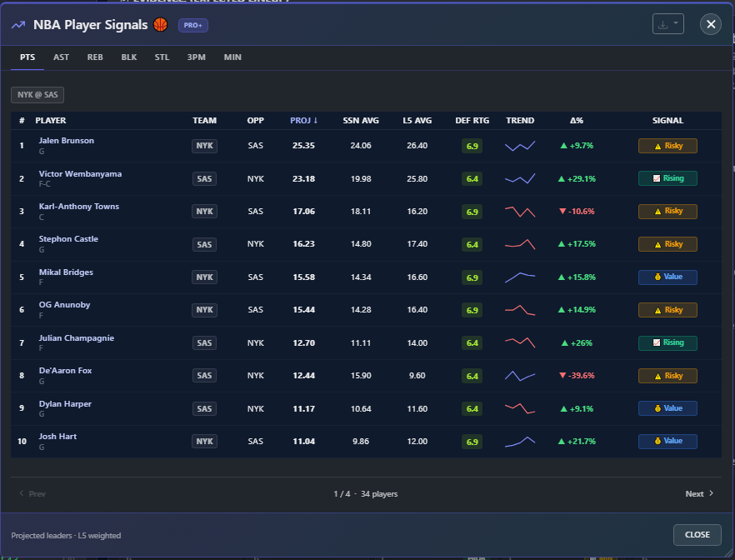Click 'Projected leaders · L5 weighted' footer text
Image resolution: width=735 pixels, height=560 pixels.
point(66,536)
